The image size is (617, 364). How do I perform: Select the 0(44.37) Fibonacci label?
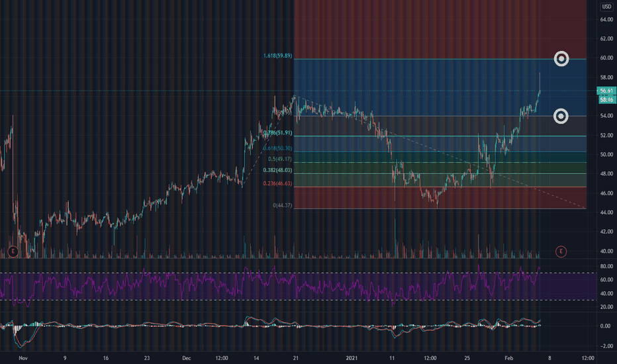coord(282,205)
